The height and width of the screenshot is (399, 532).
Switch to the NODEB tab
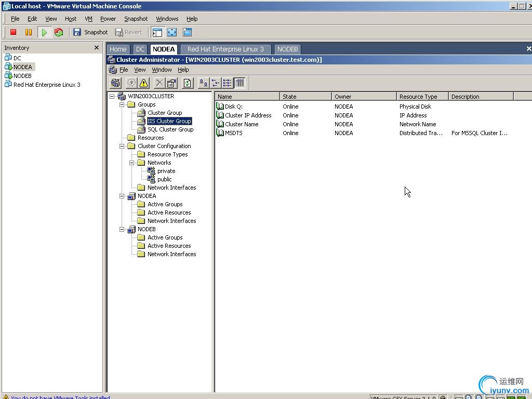pyautogui.click(x=287, y=49)
